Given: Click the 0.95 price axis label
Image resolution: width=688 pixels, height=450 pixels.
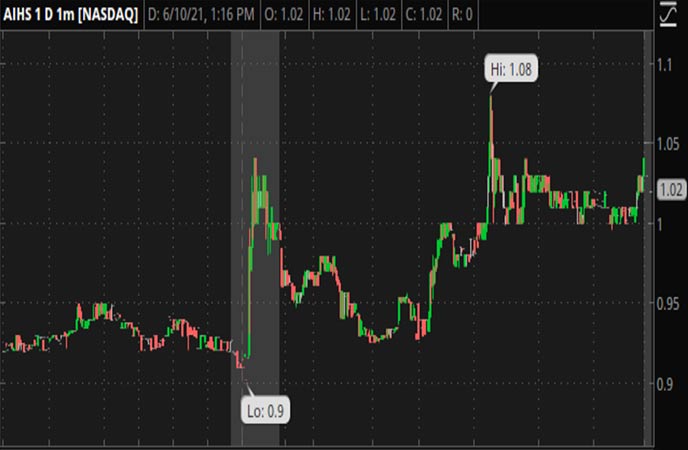Looking at the screenshot, I should tap(668, 304).
